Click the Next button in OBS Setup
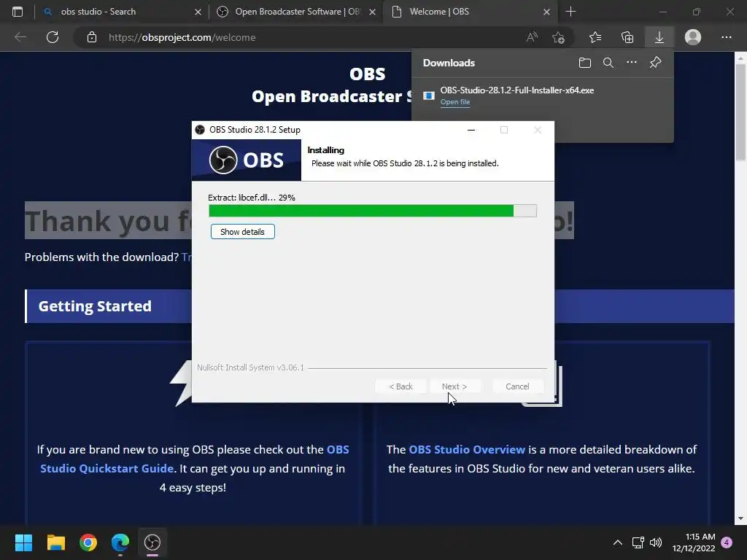The image size is (747, 560). [454, 386]
